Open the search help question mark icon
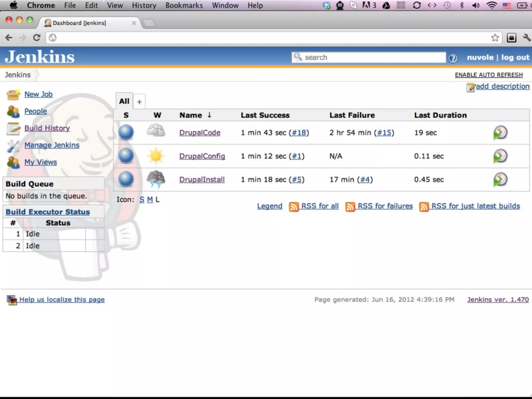The height and width of the screenshot is (399, 532). (453, 58)
